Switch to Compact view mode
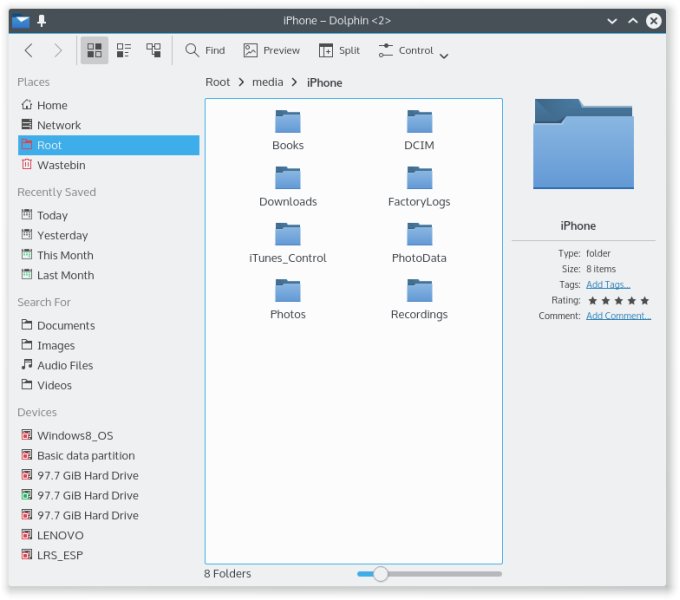This screenshot has height=600, width=680. click(x=124, y=50)
